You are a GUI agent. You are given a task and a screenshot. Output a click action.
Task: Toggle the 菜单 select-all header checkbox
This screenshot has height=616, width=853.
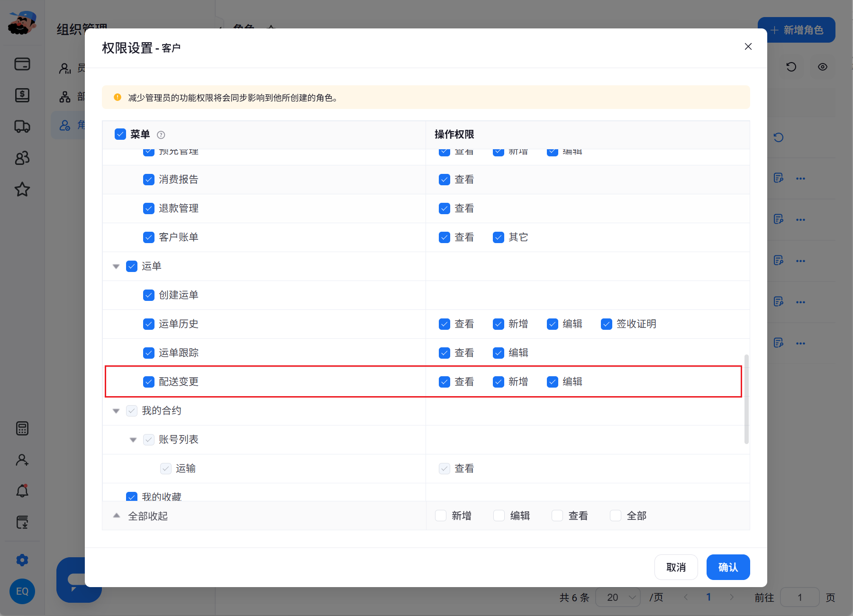pos(120,134)
